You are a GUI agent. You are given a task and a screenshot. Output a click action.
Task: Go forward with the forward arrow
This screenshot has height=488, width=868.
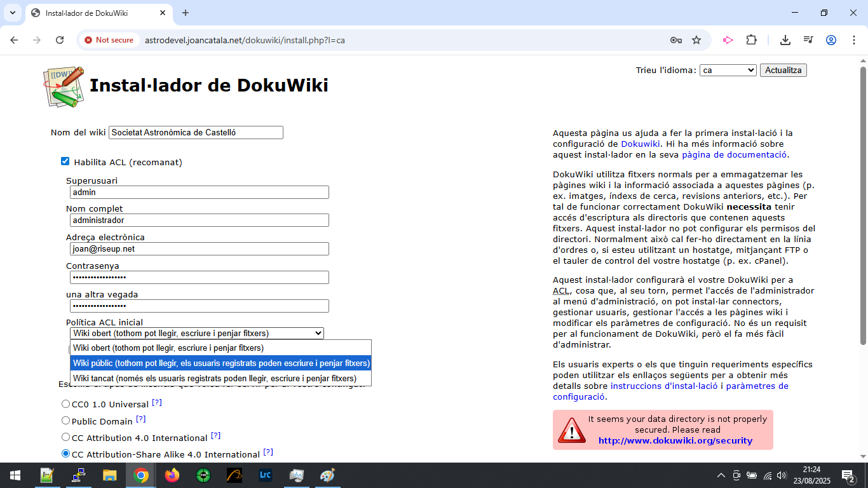pos(37,40)
